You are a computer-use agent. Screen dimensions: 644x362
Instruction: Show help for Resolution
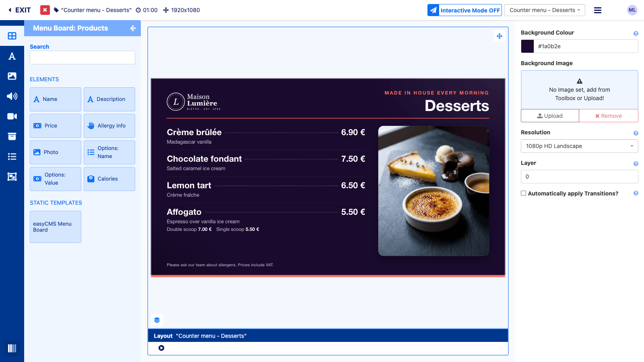click(636, 133)
